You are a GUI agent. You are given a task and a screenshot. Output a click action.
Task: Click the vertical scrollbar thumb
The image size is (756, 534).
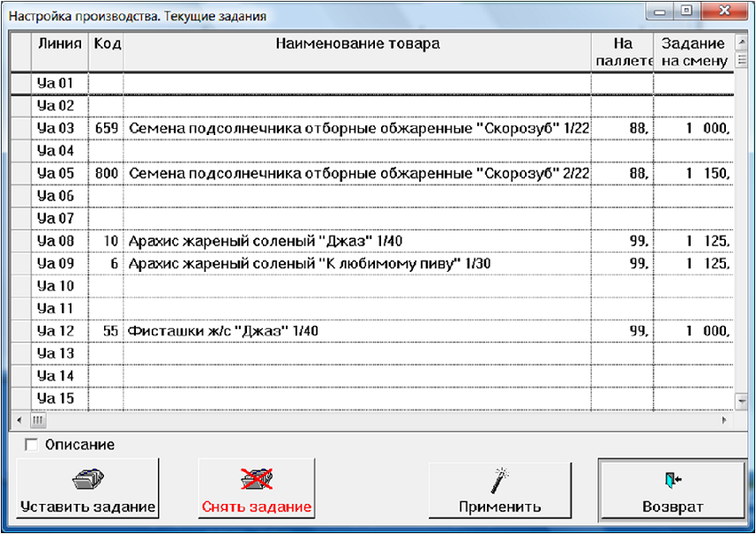point(741,60)
